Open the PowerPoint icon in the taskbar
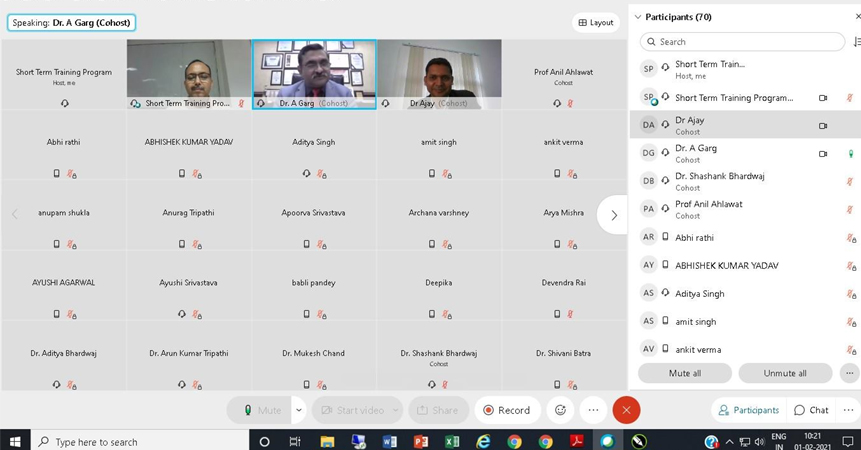The width and height of the screenshot is (861, 450). pyautogui.click(x=420, y=441)
